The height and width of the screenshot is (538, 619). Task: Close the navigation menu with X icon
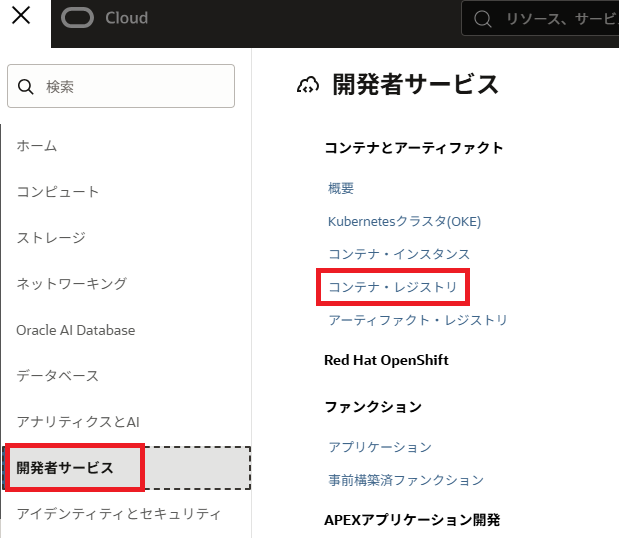[20, 16]
